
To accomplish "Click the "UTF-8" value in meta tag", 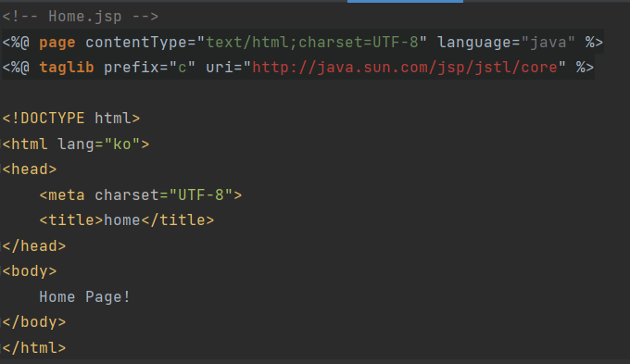I will coord(201,195).
